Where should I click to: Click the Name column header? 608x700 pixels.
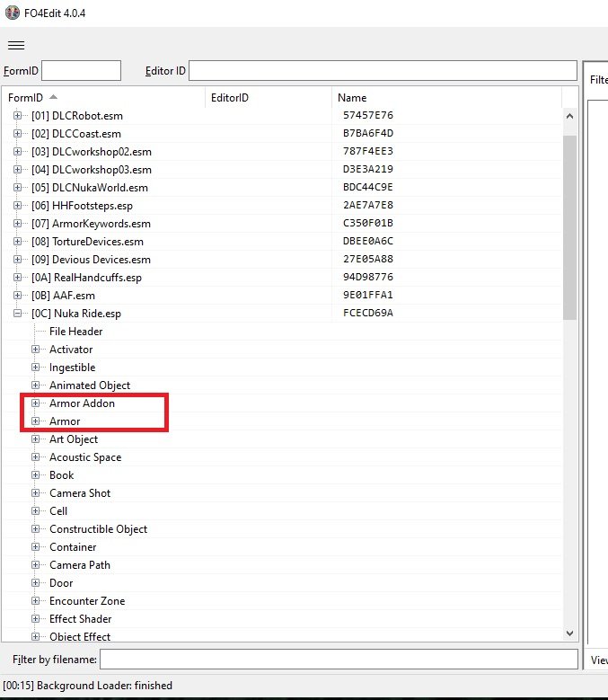click(352, 97)
